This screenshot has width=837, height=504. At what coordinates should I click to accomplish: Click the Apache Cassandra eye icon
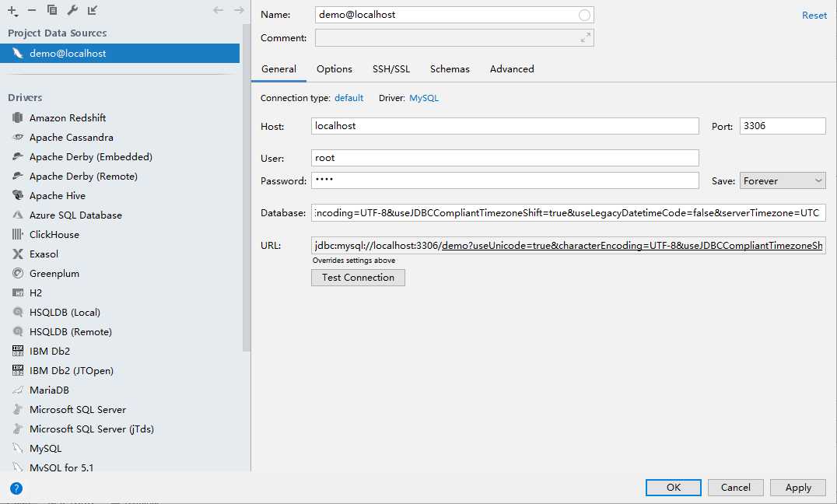coord(18,137)
